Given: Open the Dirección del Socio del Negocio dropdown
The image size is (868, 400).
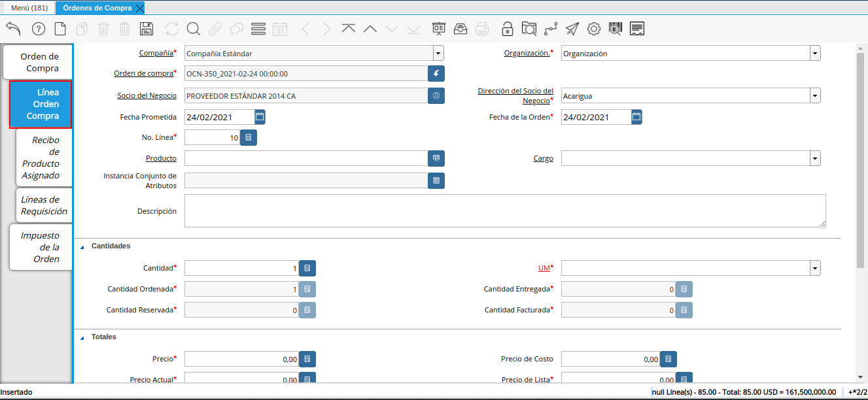Looking at the screenshot, I should [815, 96].
